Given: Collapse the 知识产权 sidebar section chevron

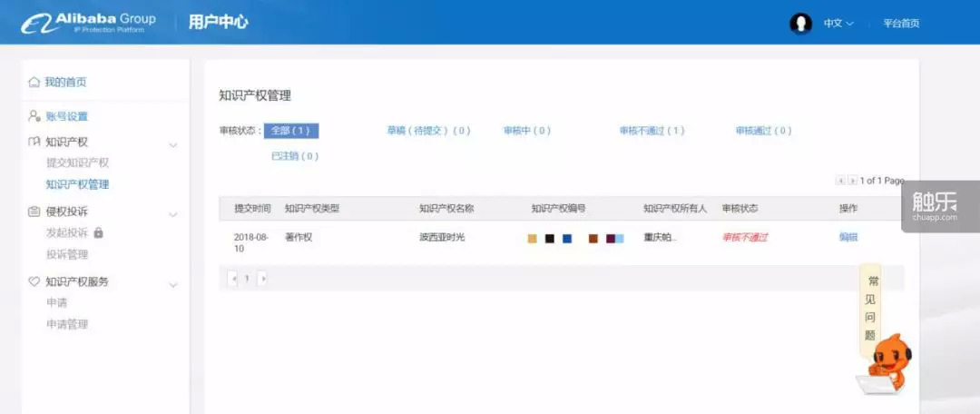Looking at the screenshot, I should pyautogui.click(x=173, y=145).
